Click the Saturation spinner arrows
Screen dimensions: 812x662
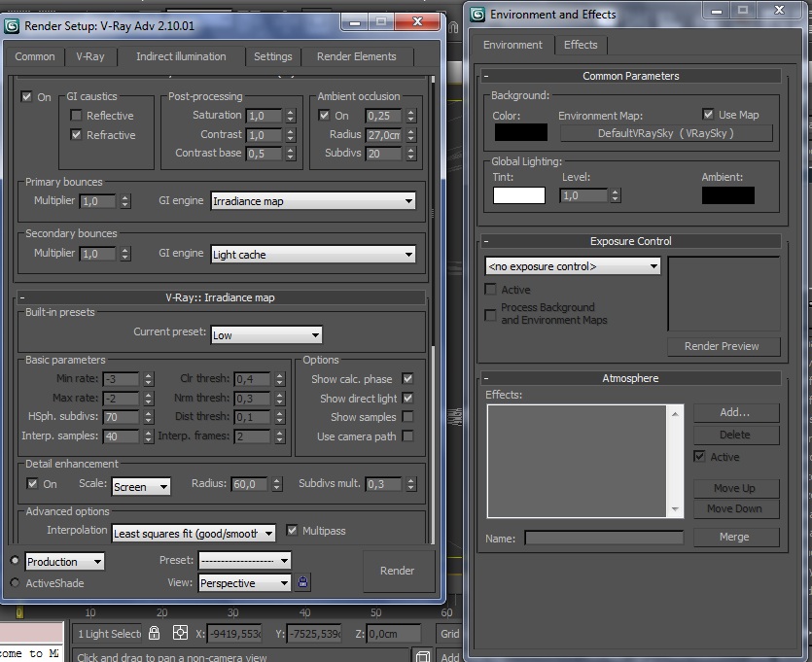pos(291,116)
